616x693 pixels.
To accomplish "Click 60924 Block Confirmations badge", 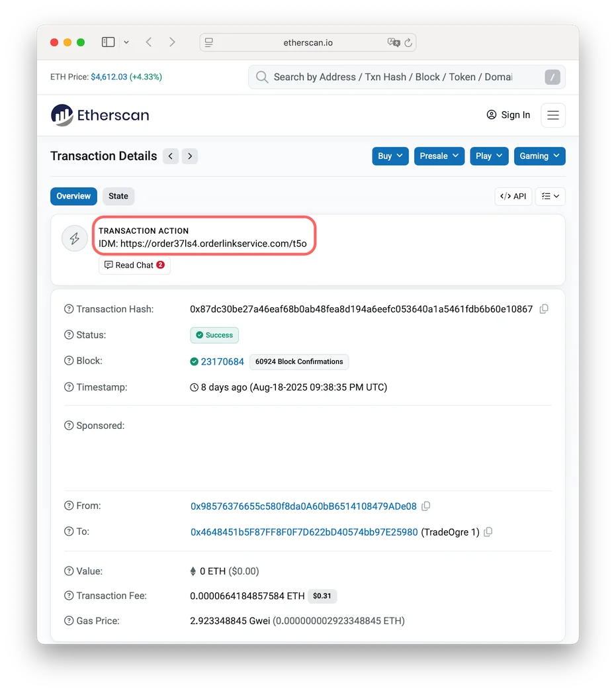I will tap(299, 361).
